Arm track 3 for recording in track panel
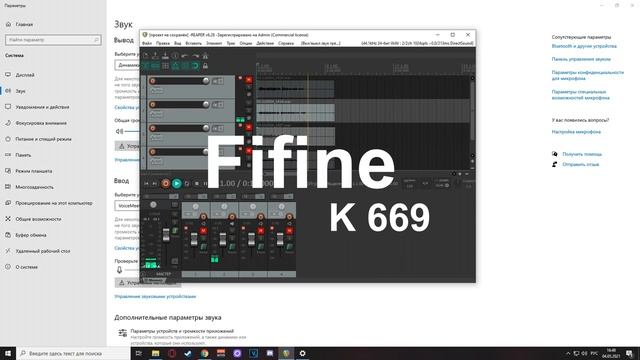640x360 pixels. (153, 128)
